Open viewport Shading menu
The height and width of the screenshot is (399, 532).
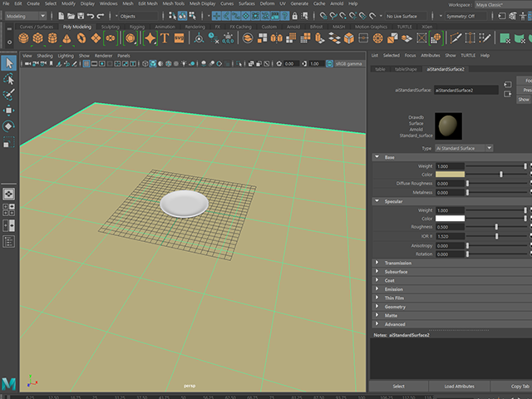(45, 56)
